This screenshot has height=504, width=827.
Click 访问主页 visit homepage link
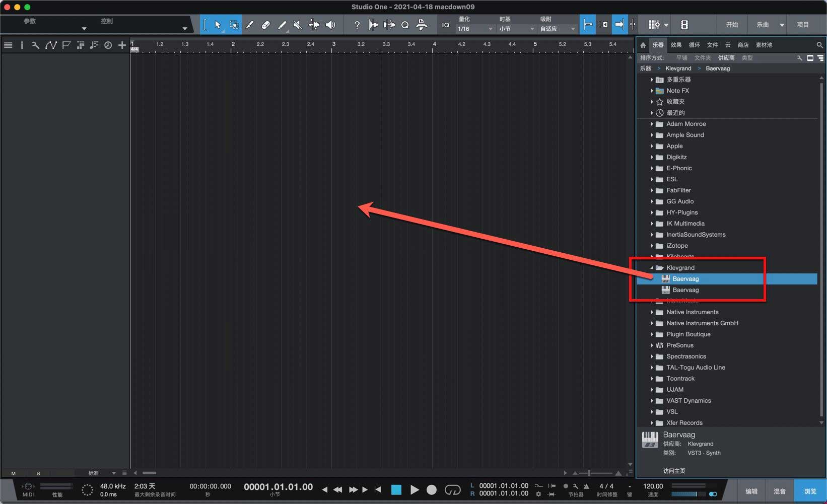[x=674, y=471]
